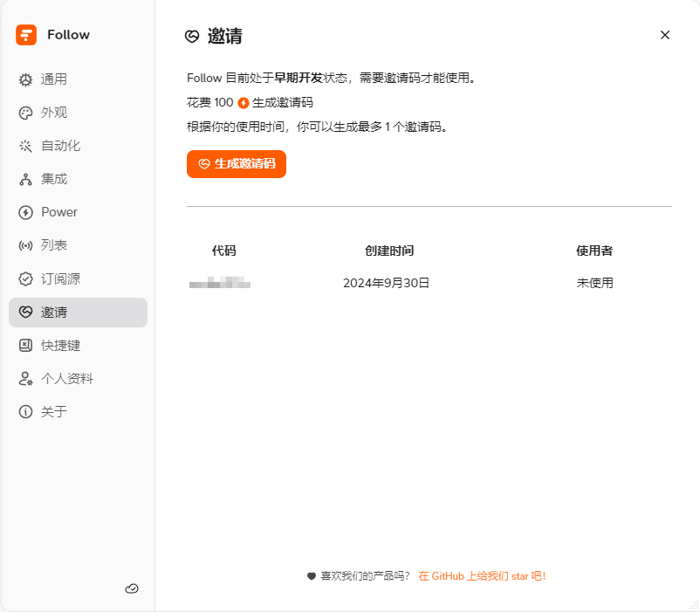Screen dimensions: 700x612
Task: Open the 快捷键 shortcuts section
Action: point(79,346)
